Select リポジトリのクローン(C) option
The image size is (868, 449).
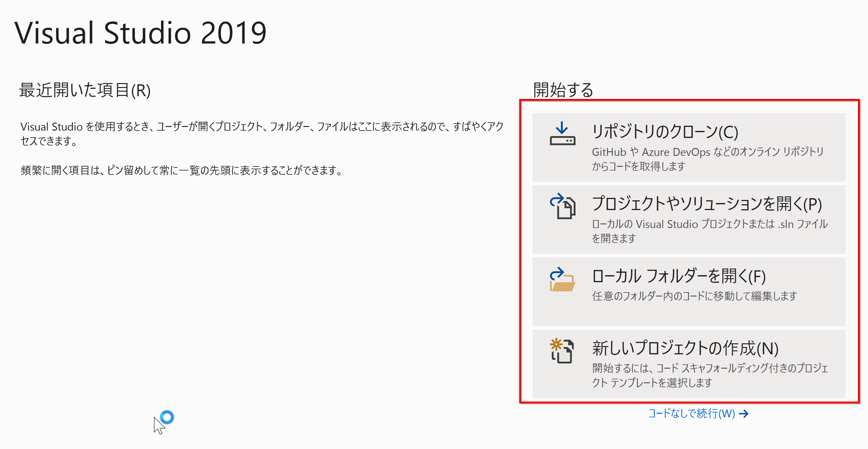point(689,147)
